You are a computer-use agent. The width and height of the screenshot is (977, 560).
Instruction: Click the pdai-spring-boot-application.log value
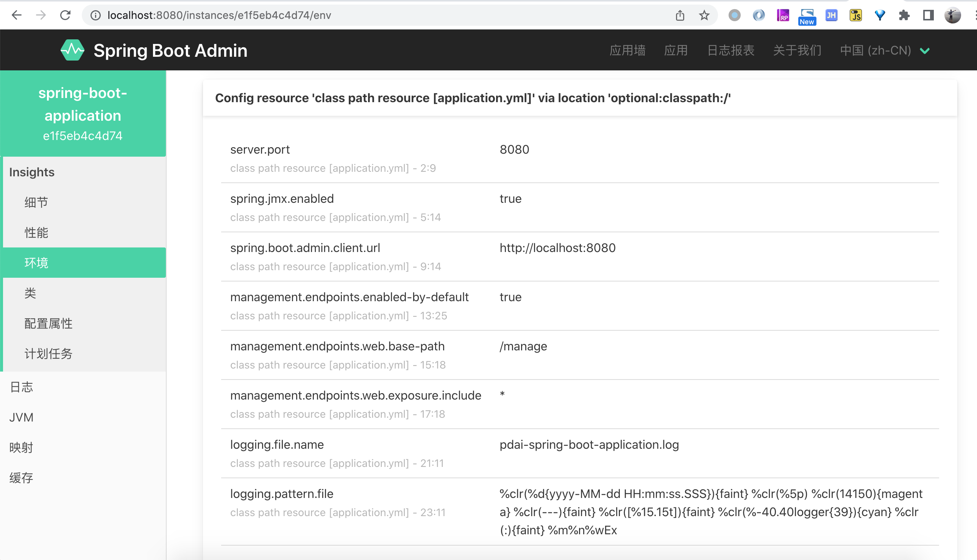click(589, 445)
